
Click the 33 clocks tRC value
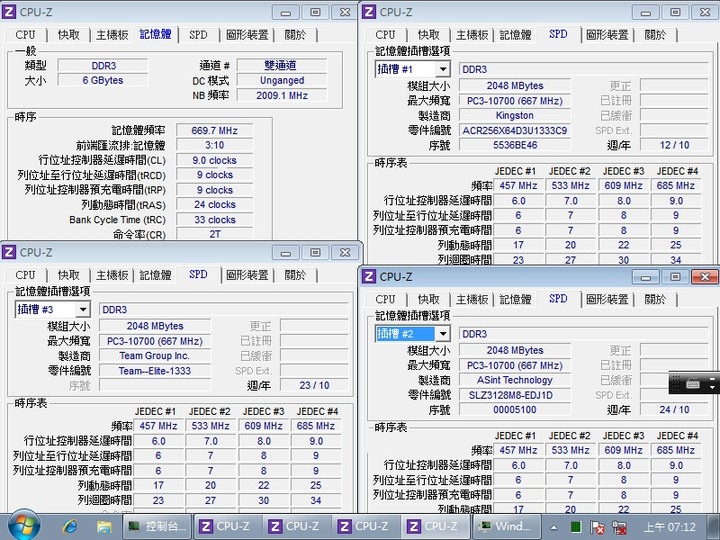(x=214, y=219)
